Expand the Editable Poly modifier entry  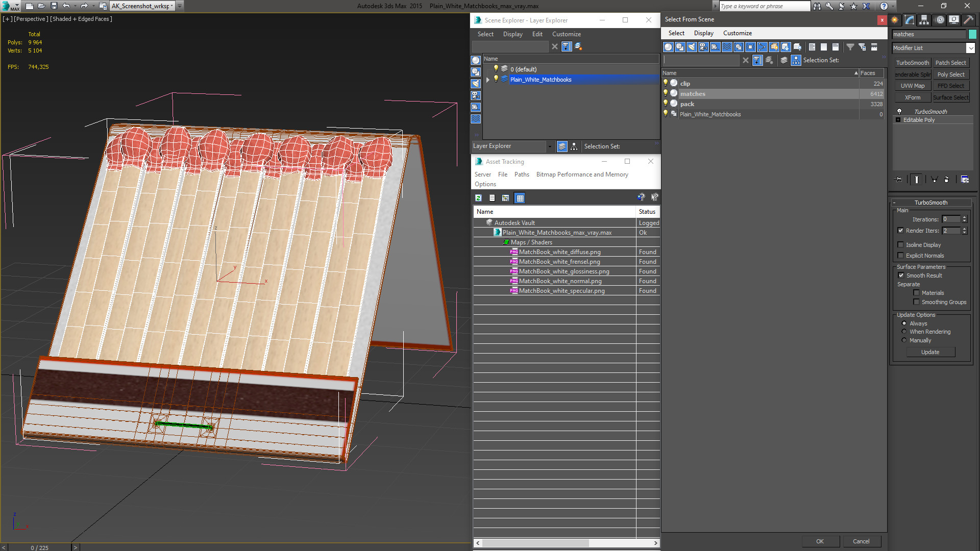pyautogui.click(x=898, y=120)
